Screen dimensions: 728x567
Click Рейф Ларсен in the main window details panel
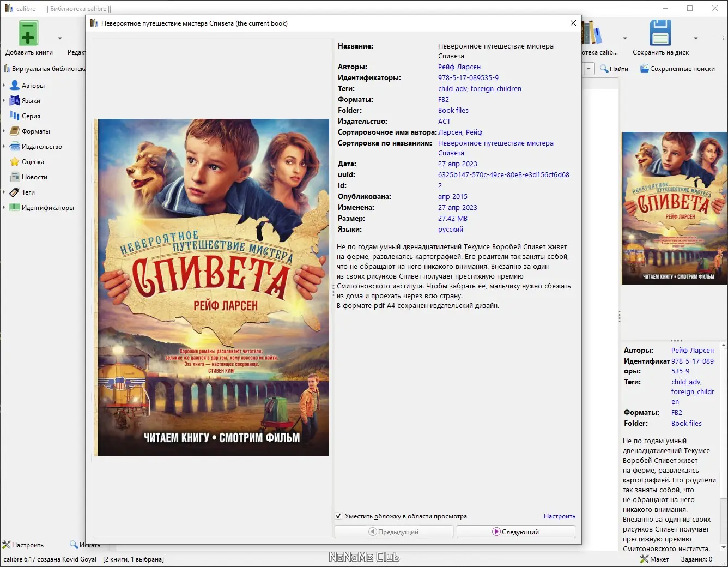pos(693,350)
